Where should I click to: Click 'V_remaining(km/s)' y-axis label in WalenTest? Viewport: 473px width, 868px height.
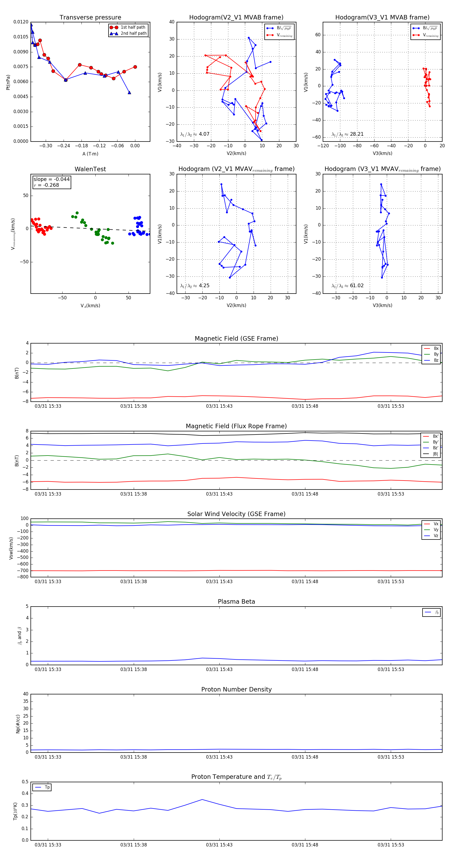(13, 234)
